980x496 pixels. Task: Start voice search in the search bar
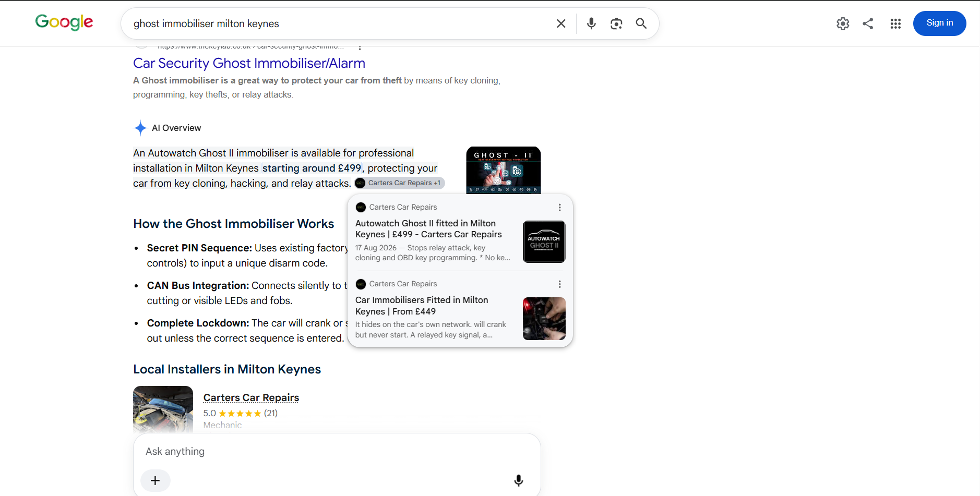(591, 23)
